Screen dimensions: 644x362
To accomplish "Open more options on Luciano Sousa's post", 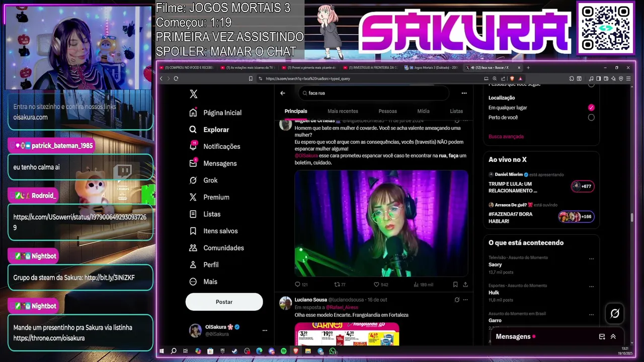I will (465, 300).
